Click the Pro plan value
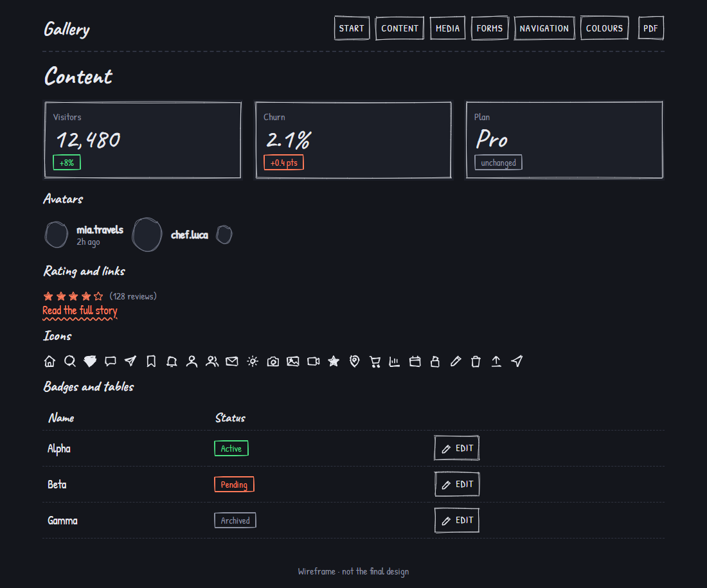This screenshot has width=707, height=588. tap(492, 139)
